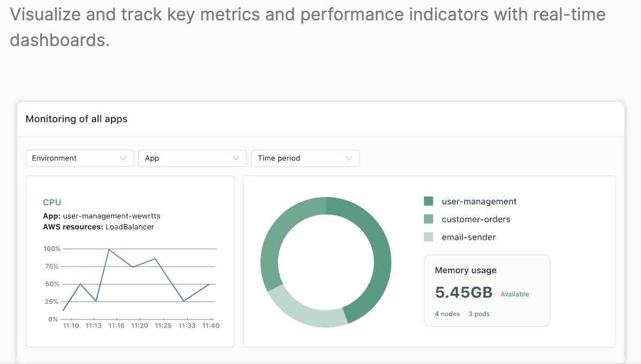Viewport: 641px width, 364px height.
Task: Click the customer-orders legend label
Action: point(476,219)
